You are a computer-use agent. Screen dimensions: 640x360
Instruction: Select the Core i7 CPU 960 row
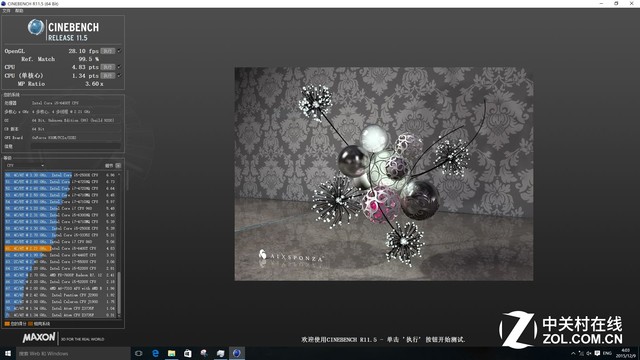click(x=60, y=208)
